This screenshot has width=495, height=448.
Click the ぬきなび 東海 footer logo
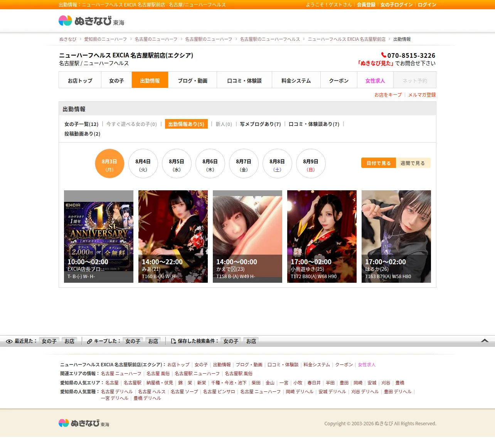coord(84,423)
